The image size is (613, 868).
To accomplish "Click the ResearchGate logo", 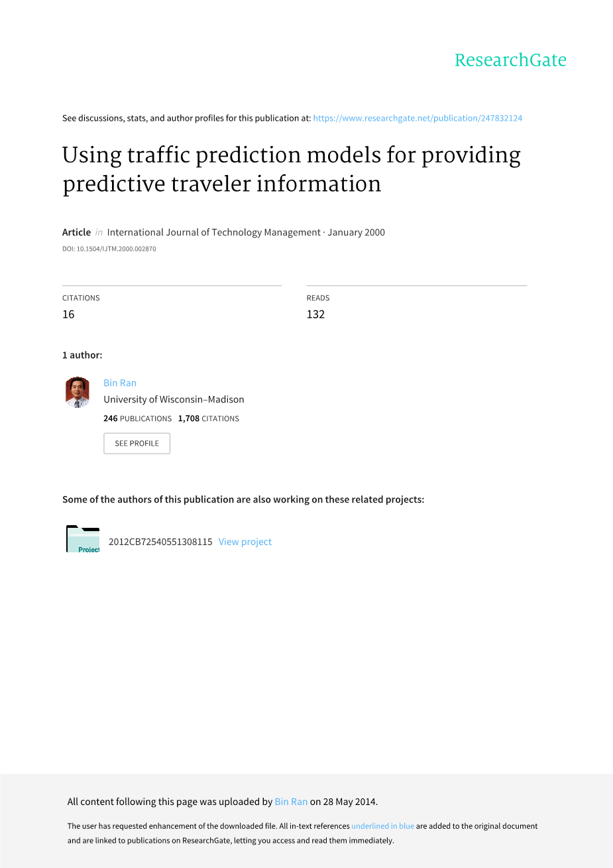I will coord(510,60).
